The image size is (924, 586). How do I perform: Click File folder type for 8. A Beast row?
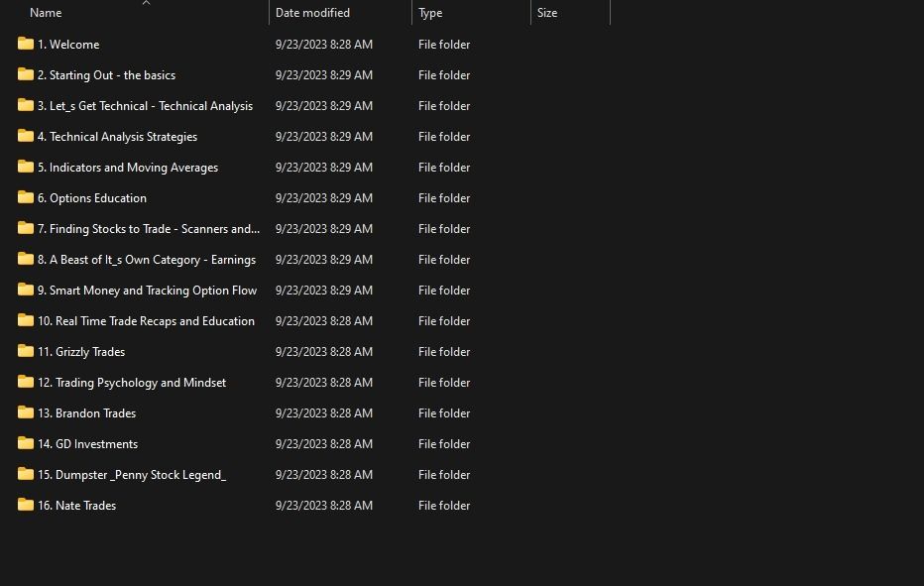[444, 260]
